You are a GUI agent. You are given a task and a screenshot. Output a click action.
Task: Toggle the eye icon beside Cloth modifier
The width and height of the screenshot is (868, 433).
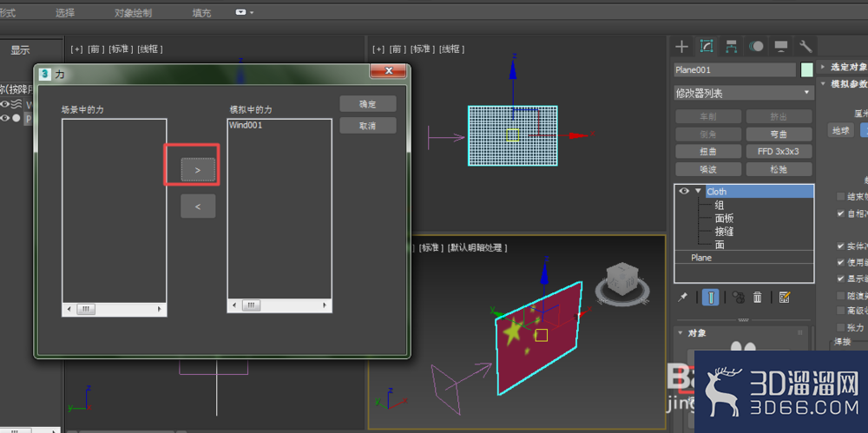click(684, 191)
